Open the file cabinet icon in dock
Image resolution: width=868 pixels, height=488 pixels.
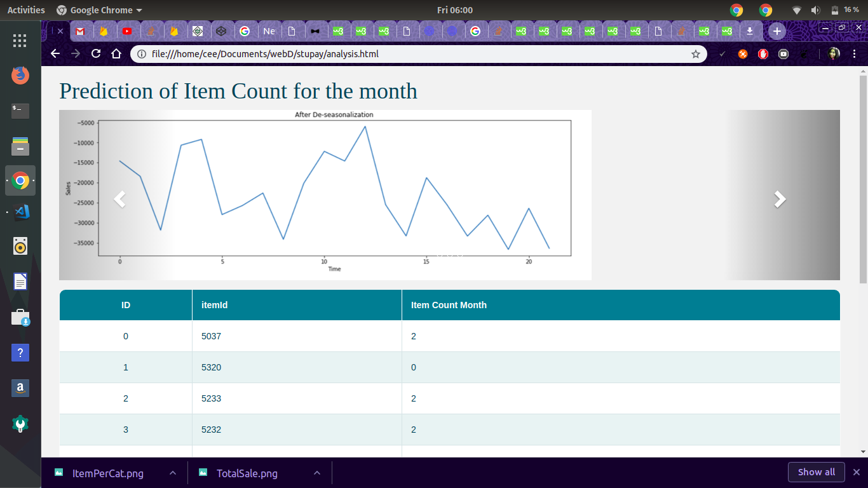(20, 146)
